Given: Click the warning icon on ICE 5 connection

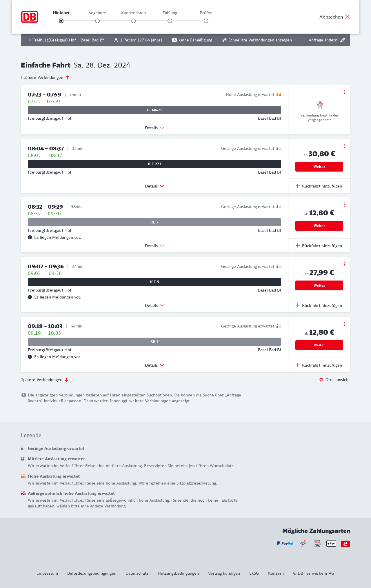Looking at the screenshot, I should pos(30,297).
